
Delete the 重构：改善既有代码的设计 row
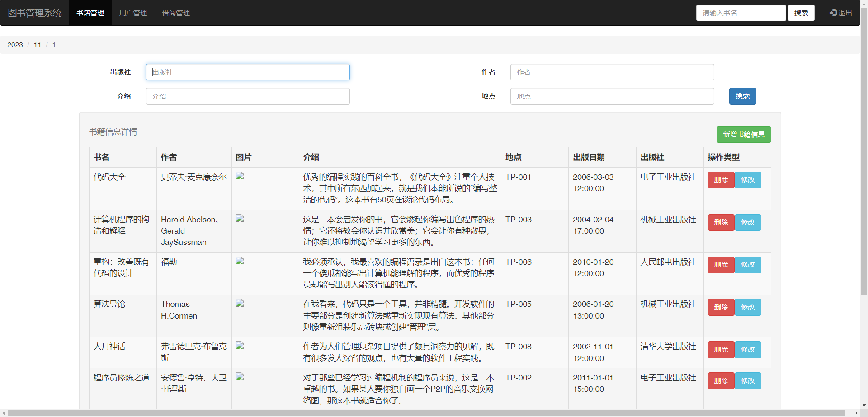coord(721,265)
